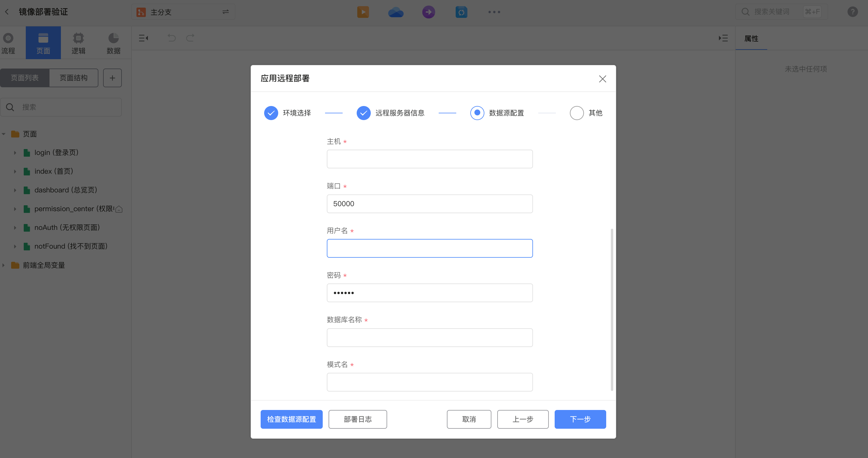Screen dimensions: 868x458
Task: Click the search magnifier in page list
Action: pos(10,107)
